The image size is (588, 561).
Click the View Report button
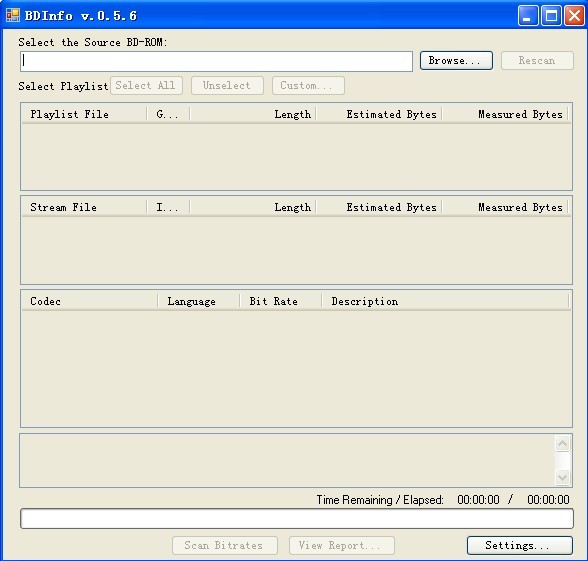point(342,545)
